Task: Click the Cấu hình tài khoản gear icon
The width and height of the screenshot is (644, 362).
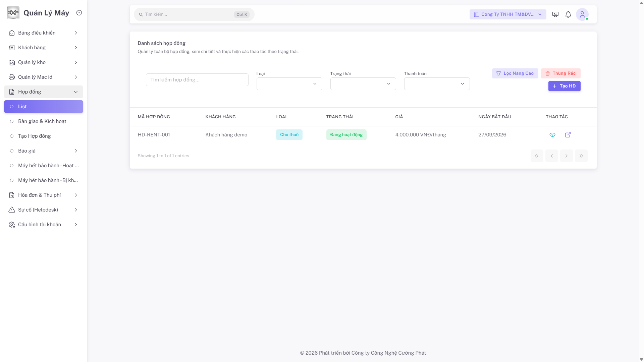Action: [x=12, y=225]
